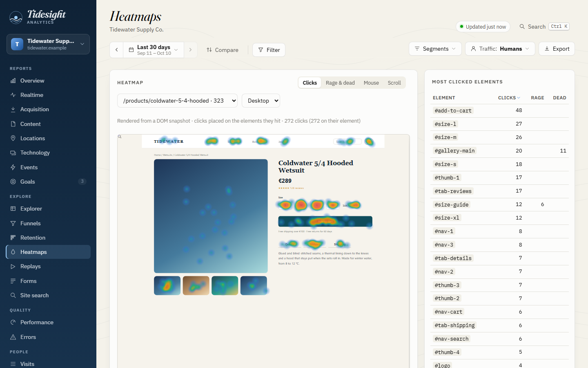The image size is (588, 368).
Task: Click the Performance gauge icon
Action: (x=13, y=322)
